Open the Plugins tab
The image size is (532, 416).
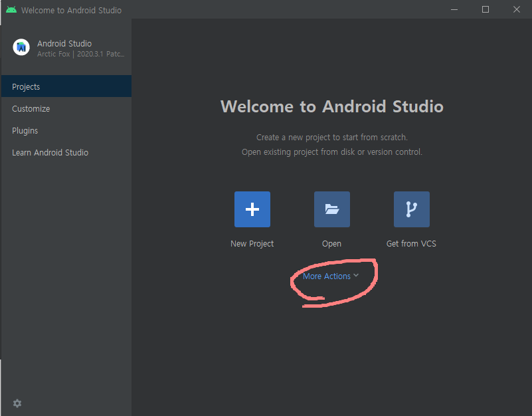tap(66, 130)
